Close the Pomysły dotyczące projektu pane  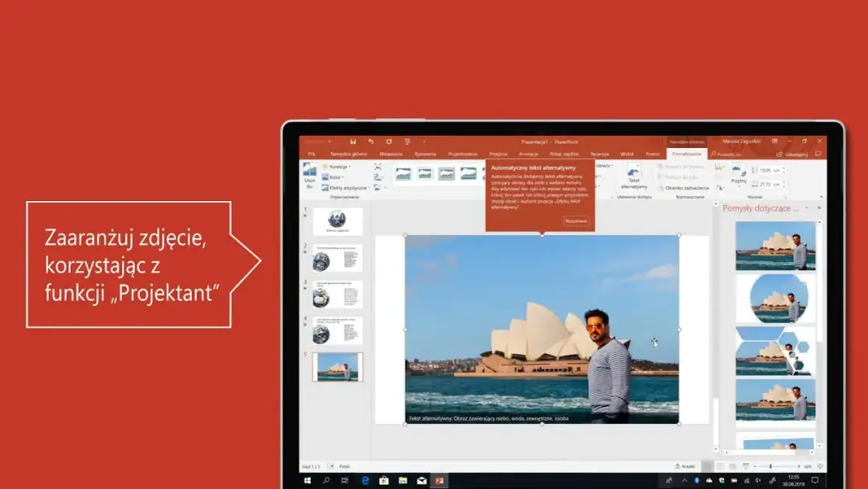(x=819, y=208)
